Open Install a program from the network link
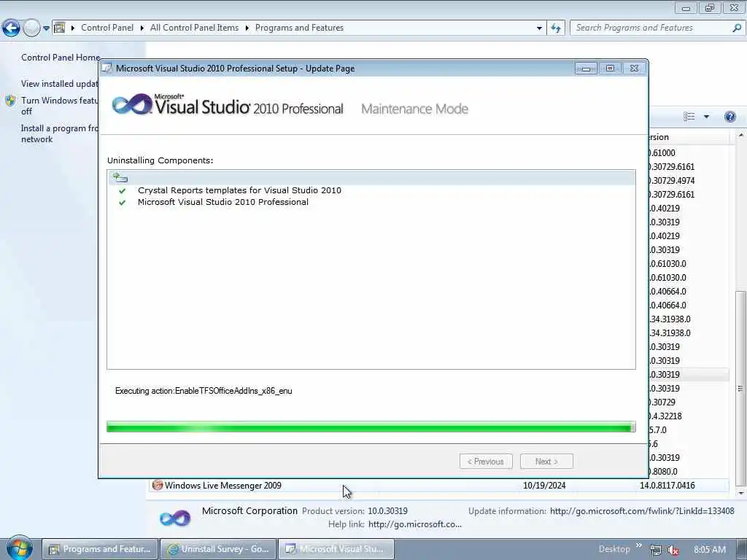The image size is (747, 560). click(60, 134)
